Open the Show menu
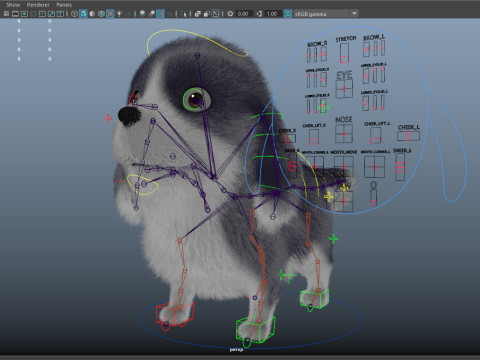This screenshot has width=480, height=360. point(13,5)
